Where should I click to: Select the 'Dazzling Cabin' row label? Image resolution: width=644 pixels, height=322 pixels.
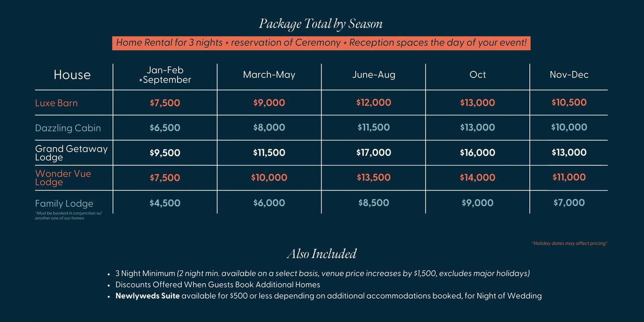coord(68,128)
